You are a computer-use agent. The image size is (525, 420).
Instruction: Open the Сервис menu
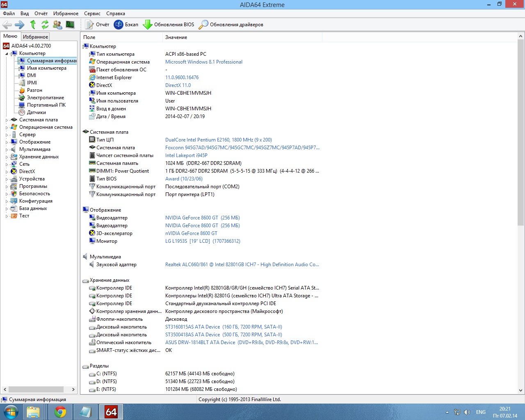(x=92, y=14)
